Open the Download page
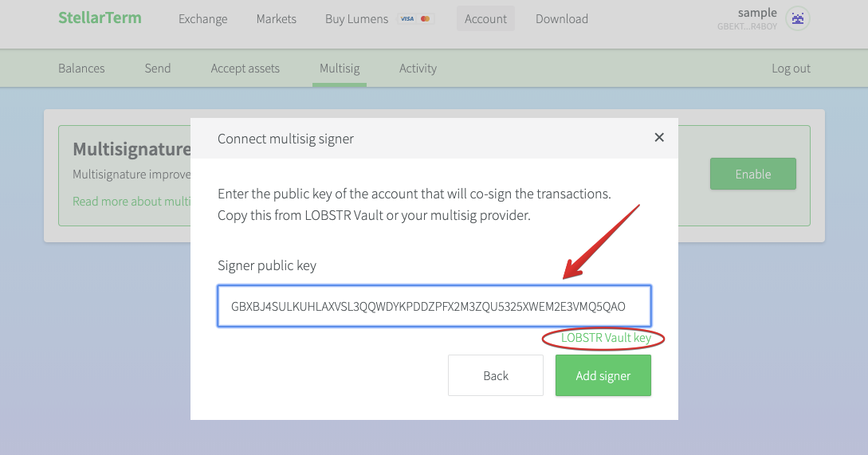This screenshot has height=455, width=868. tap(562, 19)
